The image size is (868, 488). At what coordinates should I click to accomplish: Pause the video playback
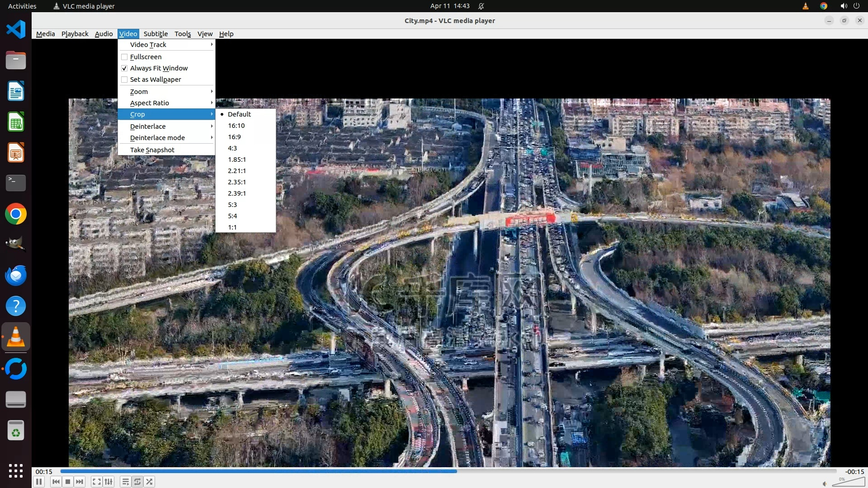(39, 482)
